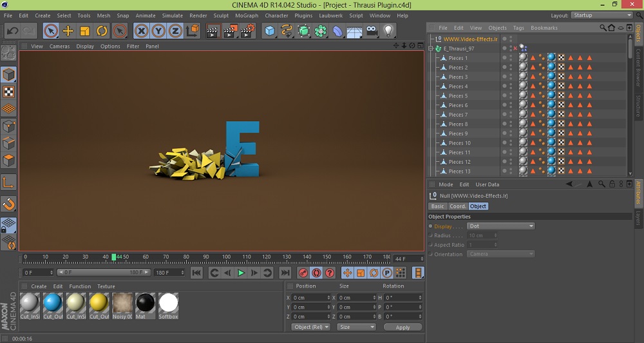Add a NURBS generator object
The image size is (644, 343).
(303, 31)
